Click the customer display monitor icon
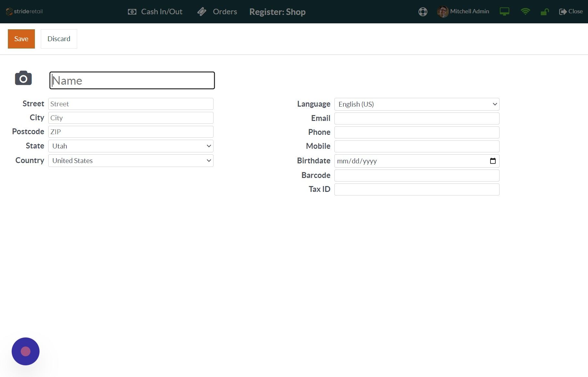The image size is (588, 377). click(504, 11)
